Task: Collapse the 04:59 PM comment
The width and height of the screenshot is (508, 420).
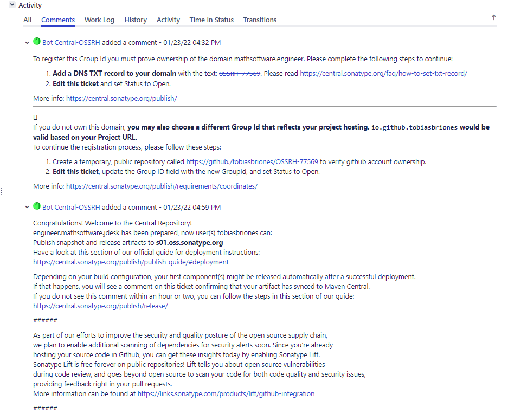Action: pos(27,207)
